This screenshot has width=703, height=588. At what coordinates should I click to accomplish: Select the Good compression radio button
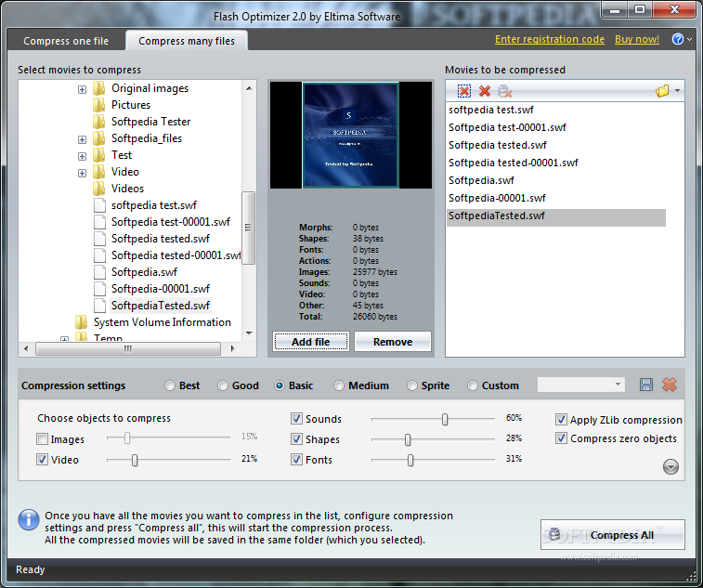[222, 385]
